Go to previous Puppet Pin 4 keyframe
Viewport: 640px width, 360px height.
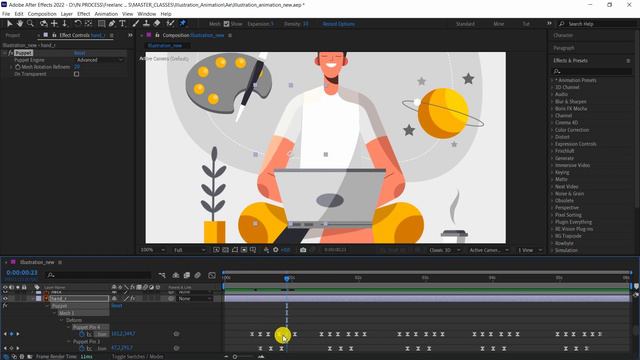pos(5,334)
